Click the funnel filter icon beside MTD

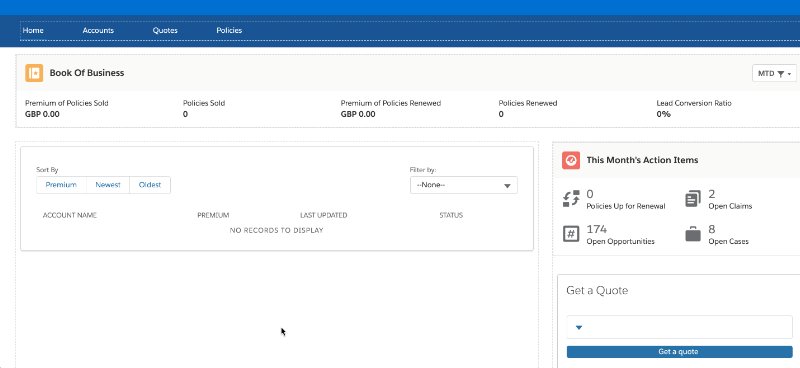pyautogui.click(x=781, y=74)
